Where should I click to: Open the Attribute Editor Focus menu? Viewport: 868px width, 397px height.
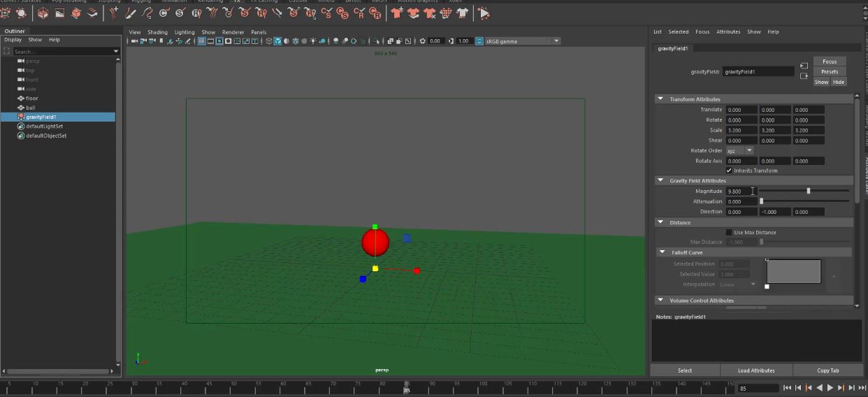702,31
